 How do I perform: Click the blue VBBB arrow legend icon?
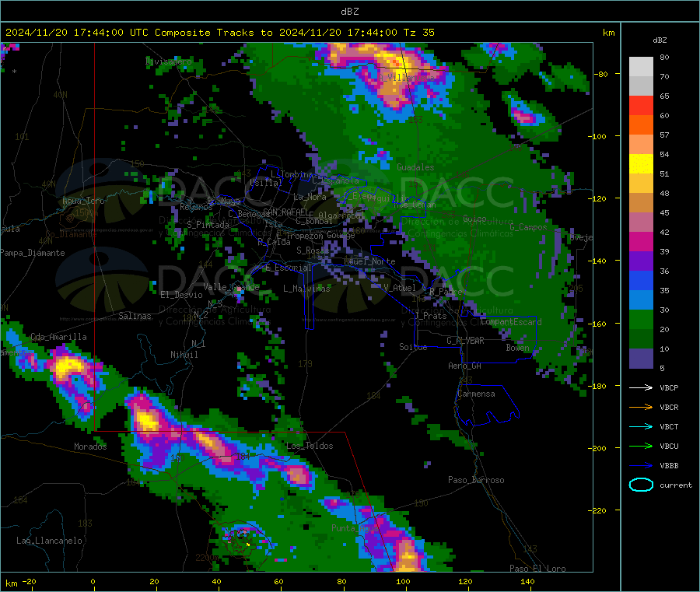(641, 466)
